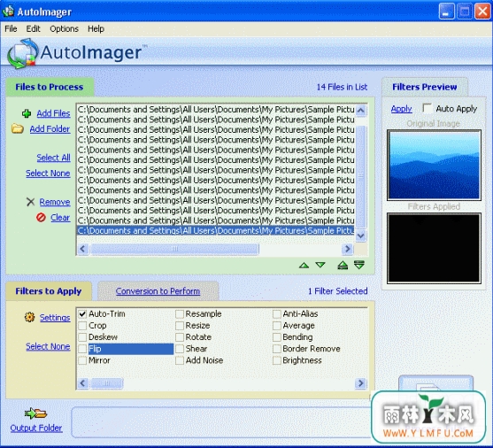Click the Add Files link
This screenshot has width=493, height=448.
(53, 113)
